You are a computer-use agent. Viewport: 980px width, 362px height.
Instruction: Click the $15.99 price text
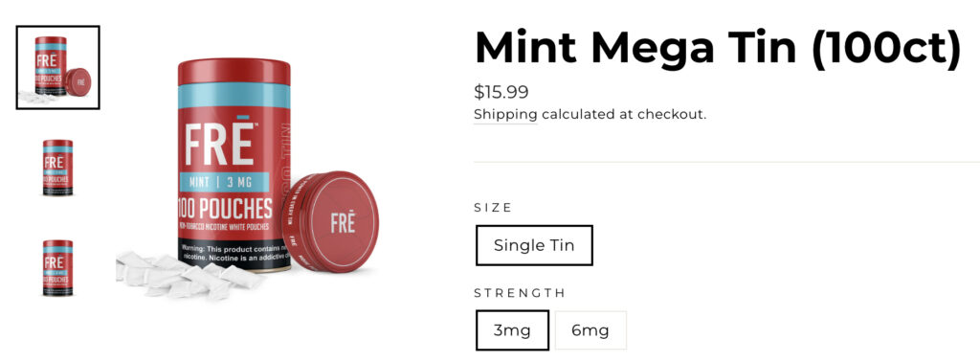501,92
